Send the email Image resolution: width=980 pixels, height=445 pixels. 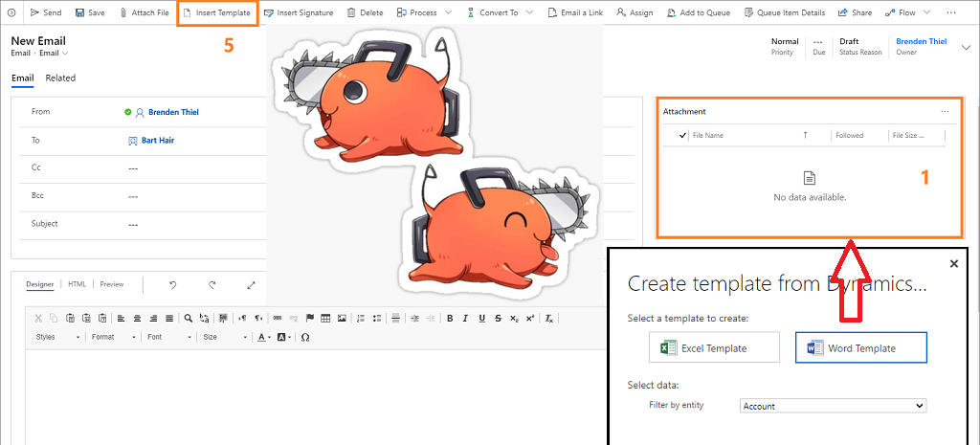(46, 12)
